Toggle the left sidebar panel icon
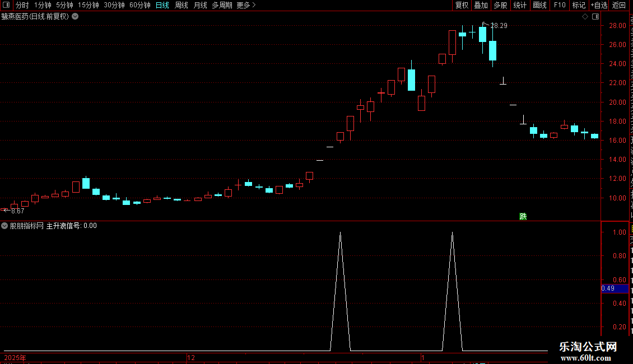633x364 pixels. point(6,5)
